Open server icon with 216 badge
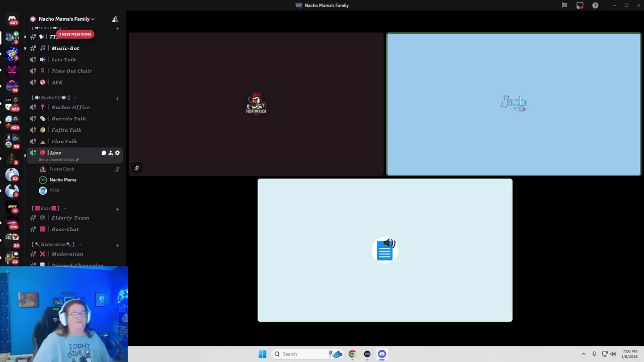644x362 pixels. (x=12, y=222)
